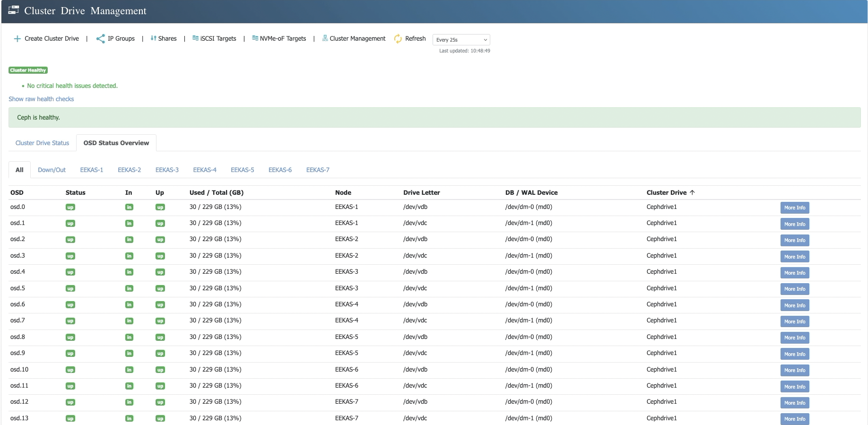Viewport: 868px width, 425px height.
Task: Click the Cluster Drive column header text
Action: tap(667, 192)
